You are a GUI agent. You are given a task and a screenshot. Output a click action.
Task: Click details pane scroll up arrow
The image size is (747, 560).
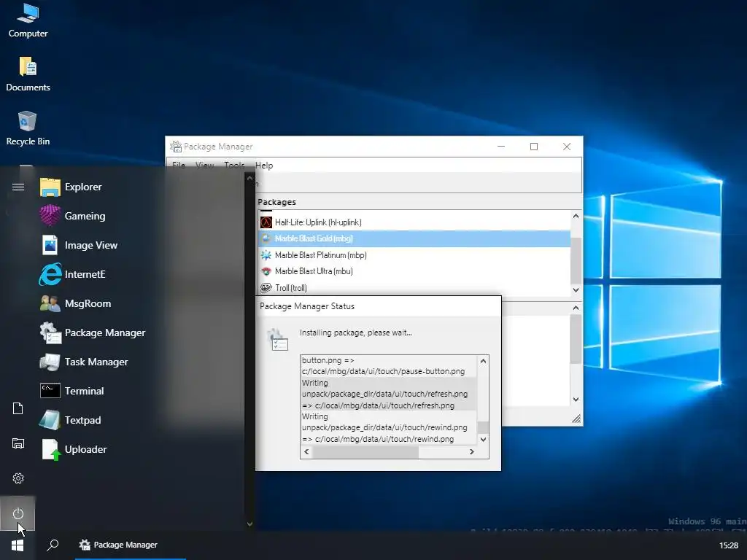[576, 308]
